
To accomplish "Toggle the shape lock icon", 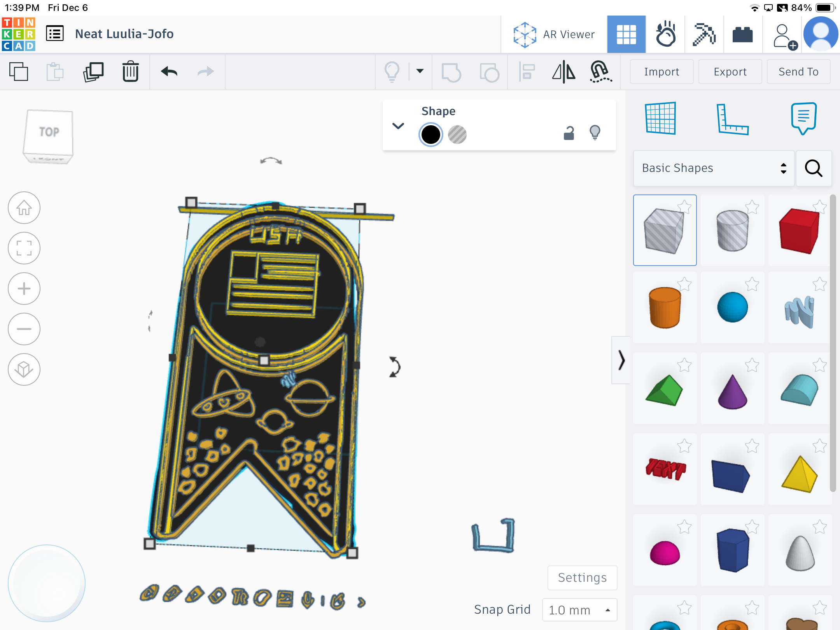I will tap(569, 133).
